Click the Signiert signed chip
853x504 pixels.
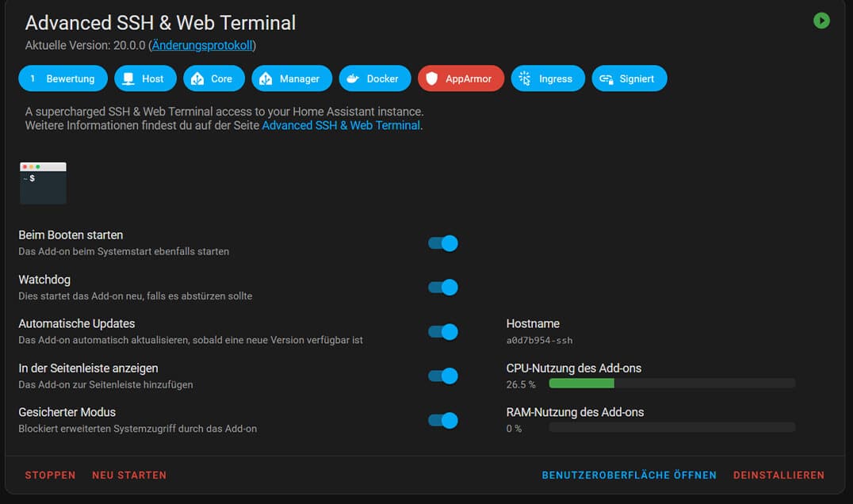coord(629,78)
